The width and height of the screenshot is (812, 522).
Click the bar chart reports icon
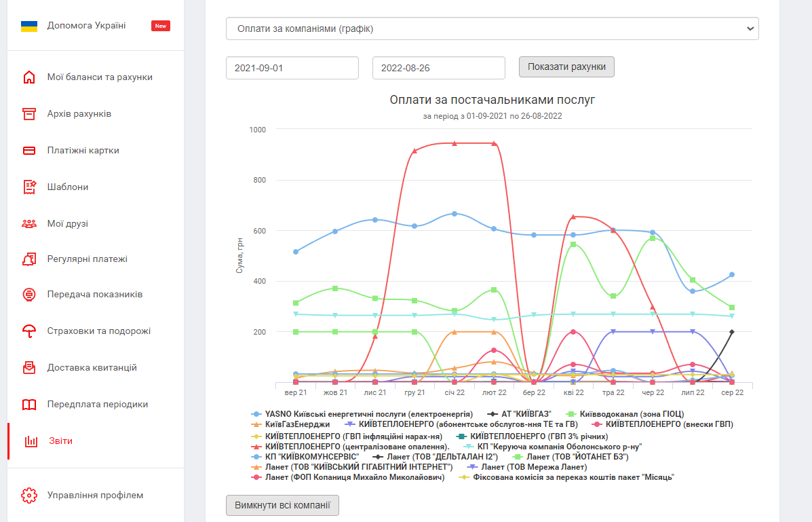[31, 441]
